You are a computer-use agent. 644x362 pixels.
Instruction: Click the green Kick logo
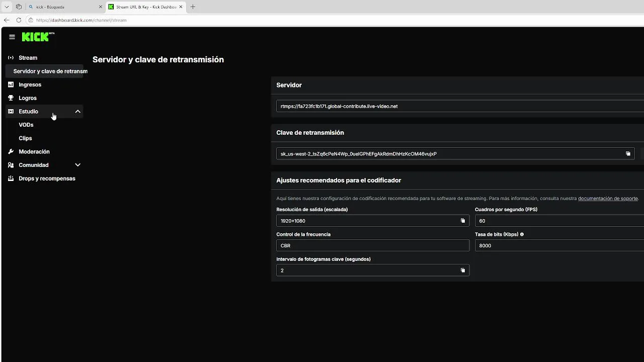[38, 37]
